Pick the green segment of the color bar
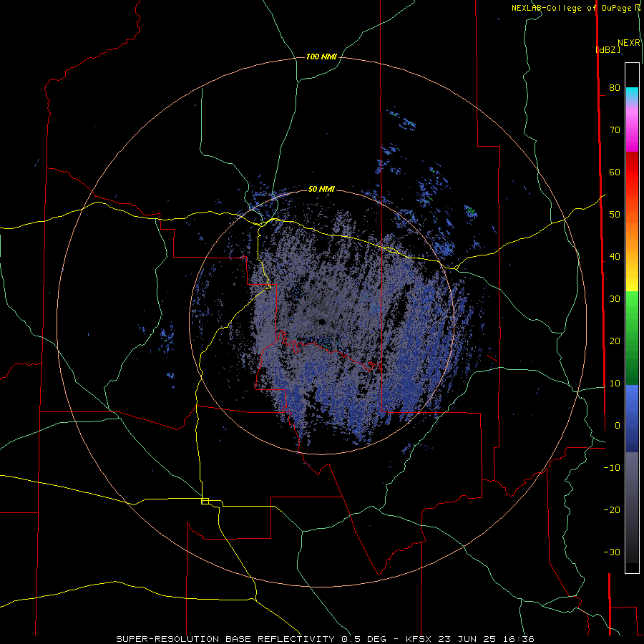Screen dimensions: 644x644 point(632,338)
